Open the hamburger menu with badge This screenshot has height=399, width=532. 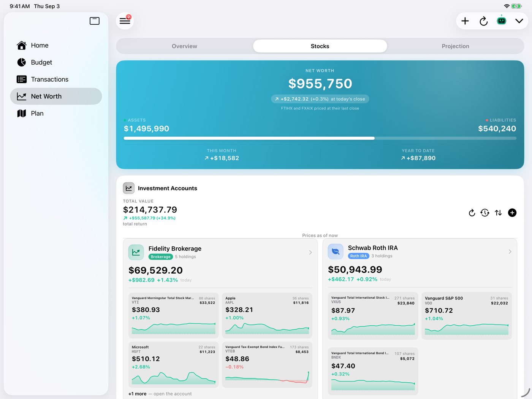125,21
